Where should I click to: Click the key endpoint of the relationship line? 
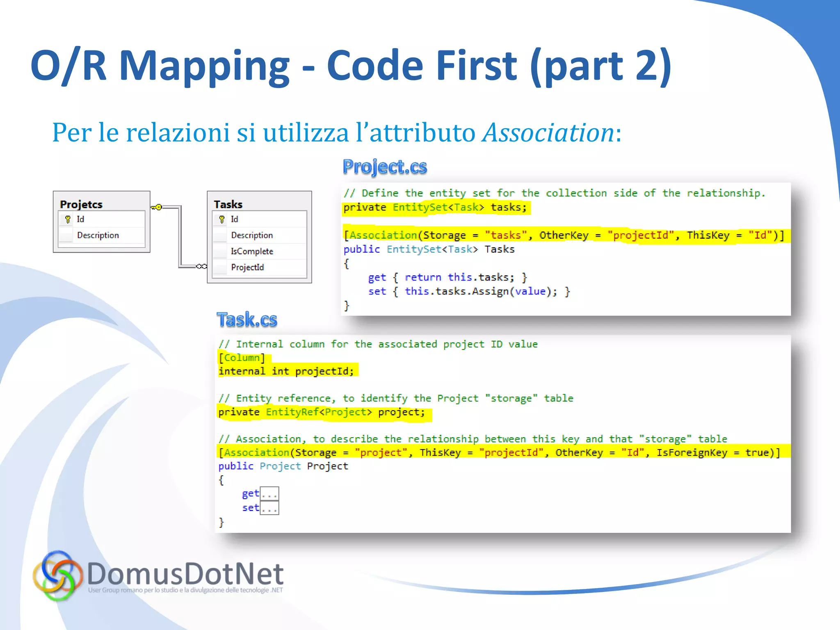coord(157,207)
